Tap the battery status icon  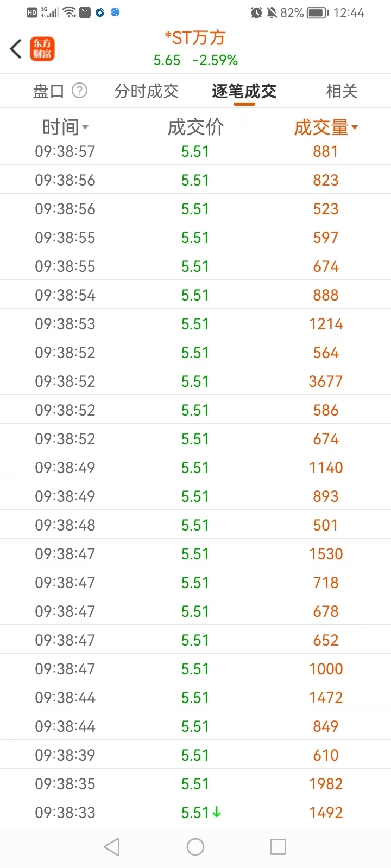317,12
